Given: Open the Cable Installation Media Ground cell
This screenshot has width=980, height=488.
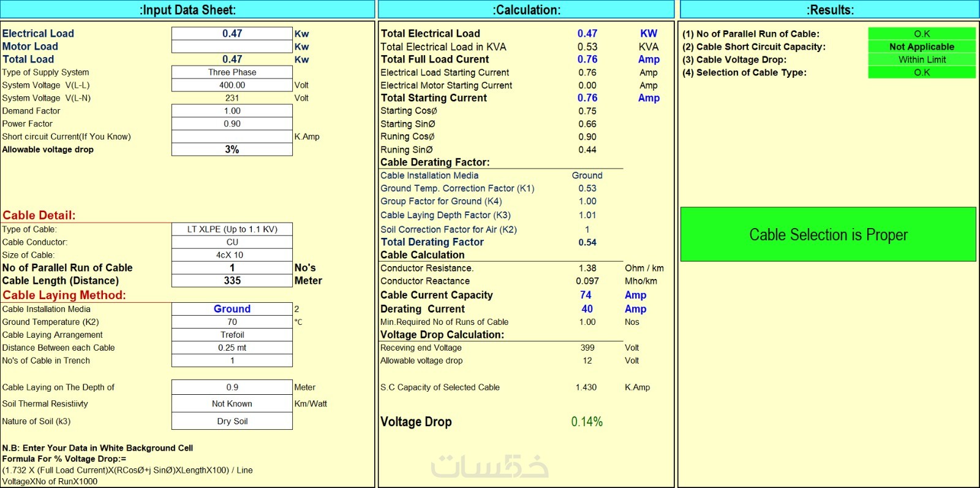Looking at the screenshot, I should tap(232, 309).
